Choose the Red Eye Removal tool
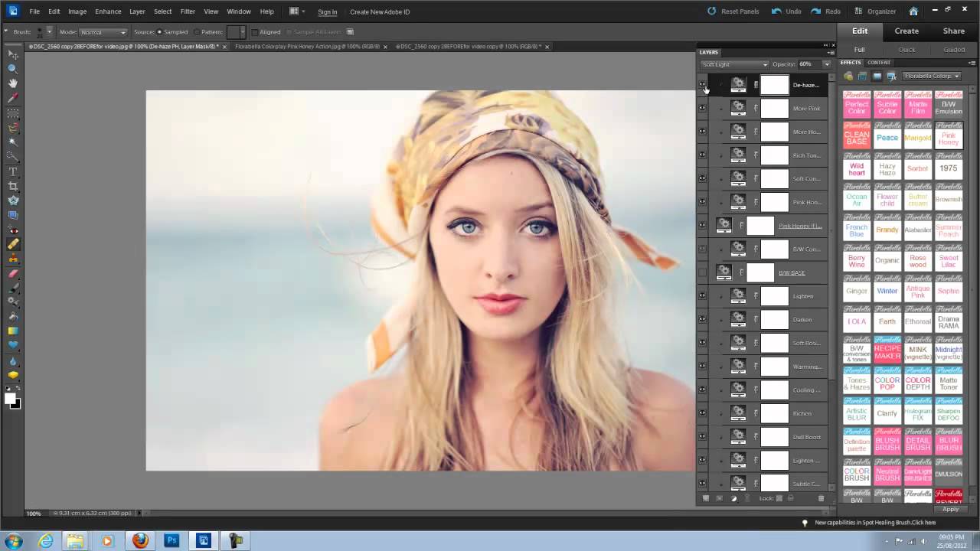 13,230
